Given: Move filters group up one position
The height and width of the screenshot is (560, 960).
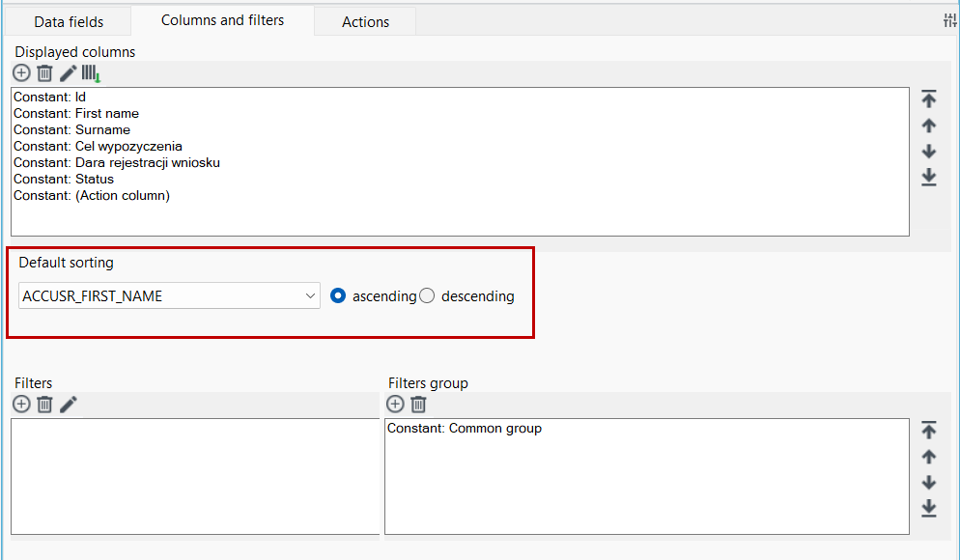Looking at the screenshot, I should (x=929, y=457).
